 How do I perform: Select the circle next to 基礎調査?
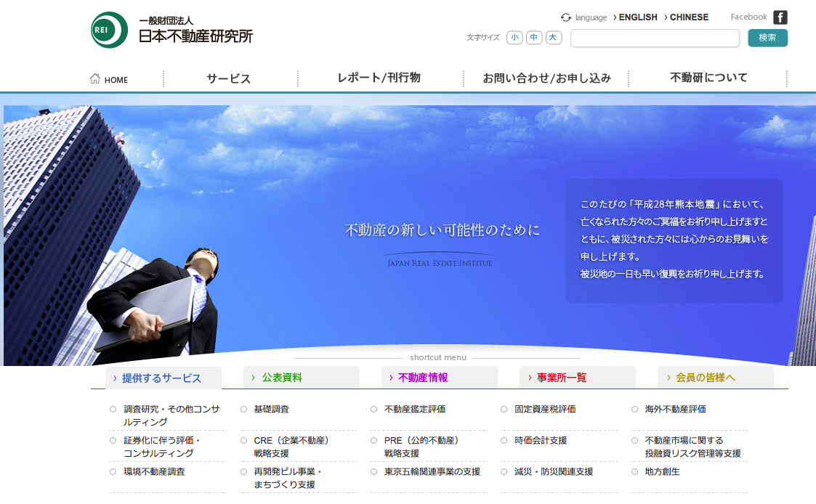(243, 409)
